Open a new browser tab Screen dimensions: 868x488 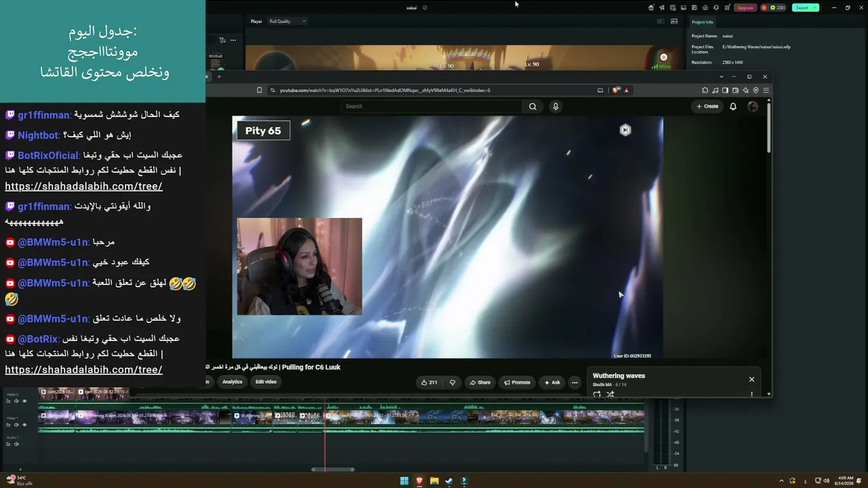pos(219,77)
